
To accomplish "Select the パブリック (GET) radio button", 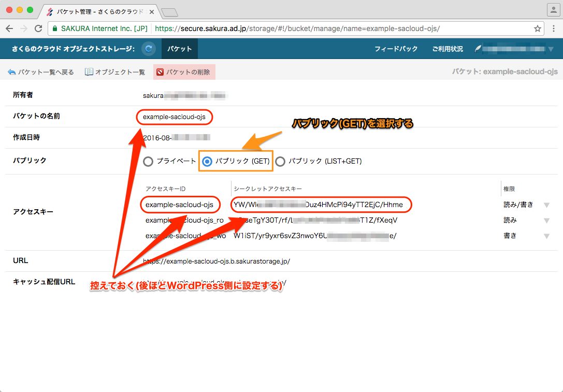I will pos(207,162).
